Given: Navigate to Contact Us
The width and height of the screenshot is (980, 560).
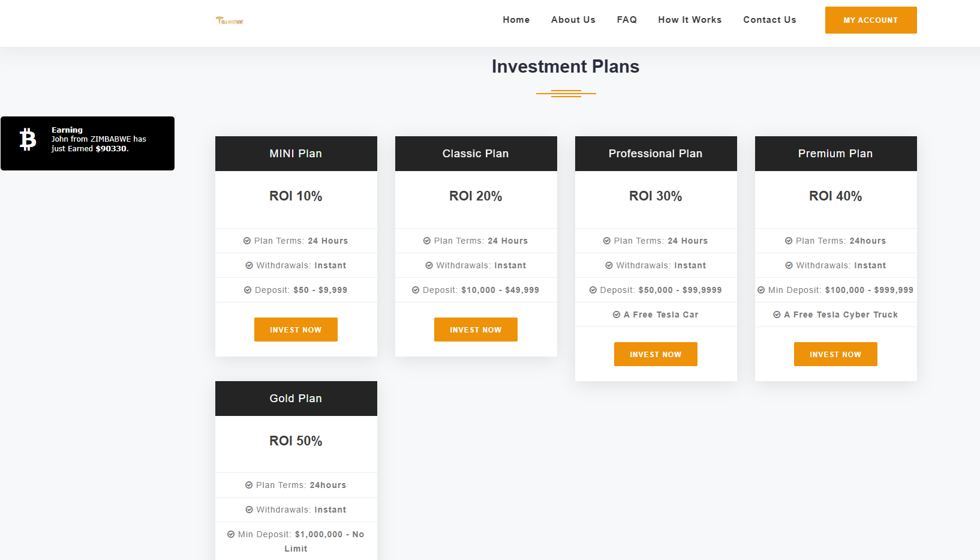Looking at the screenshot, I should pos(769,20).
